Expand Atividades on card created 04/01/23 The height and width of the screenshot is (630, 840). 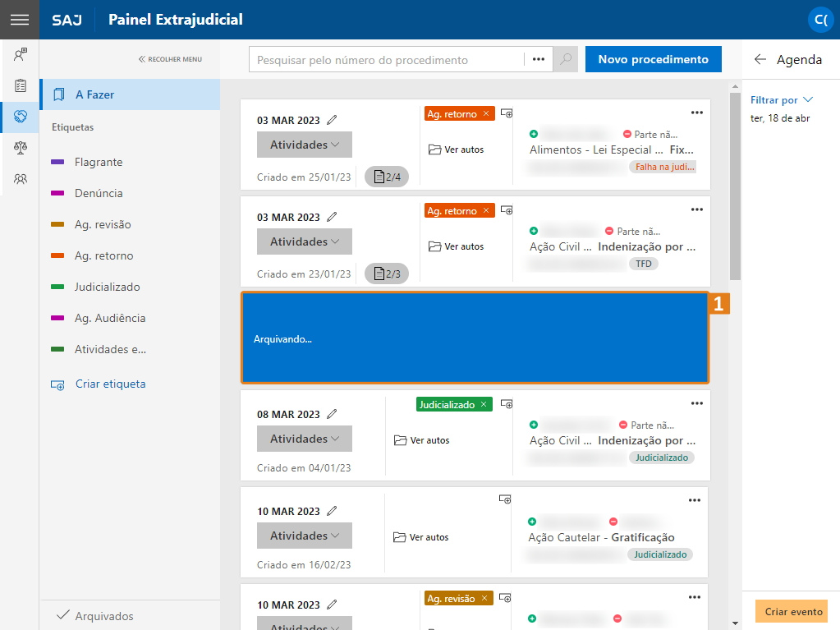point(305,439)
